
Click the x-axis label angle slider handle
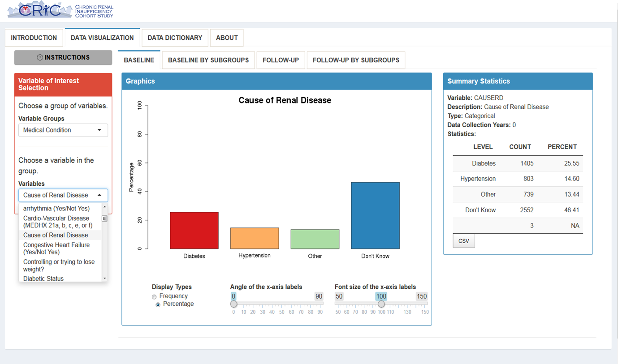(233, 304)
